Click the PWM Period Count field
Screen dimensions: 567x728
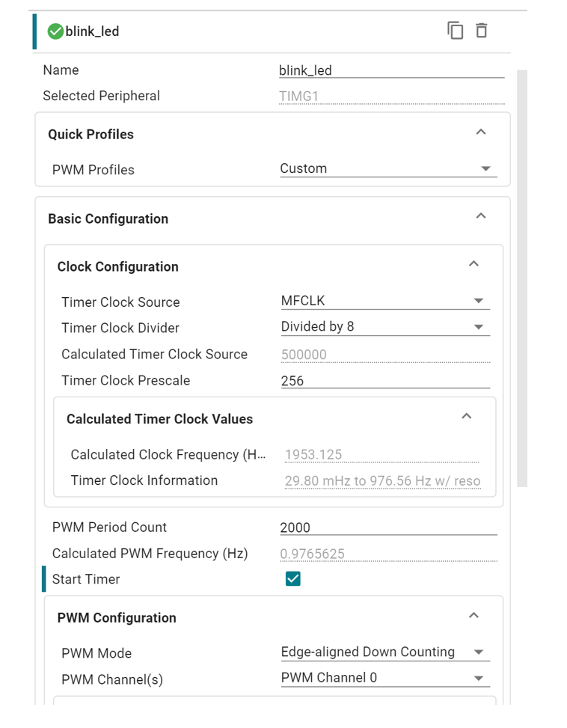pos(388,527)
